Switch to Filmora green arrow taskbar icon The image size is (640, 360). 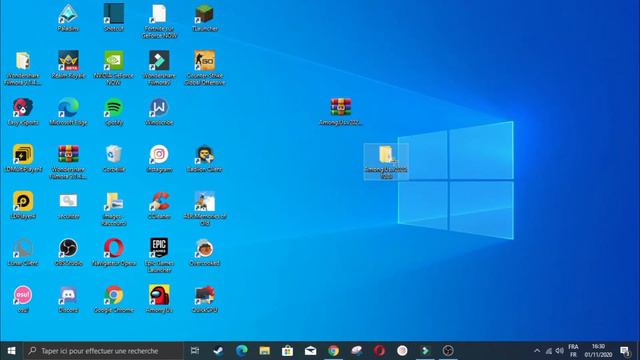pos(425,351)
